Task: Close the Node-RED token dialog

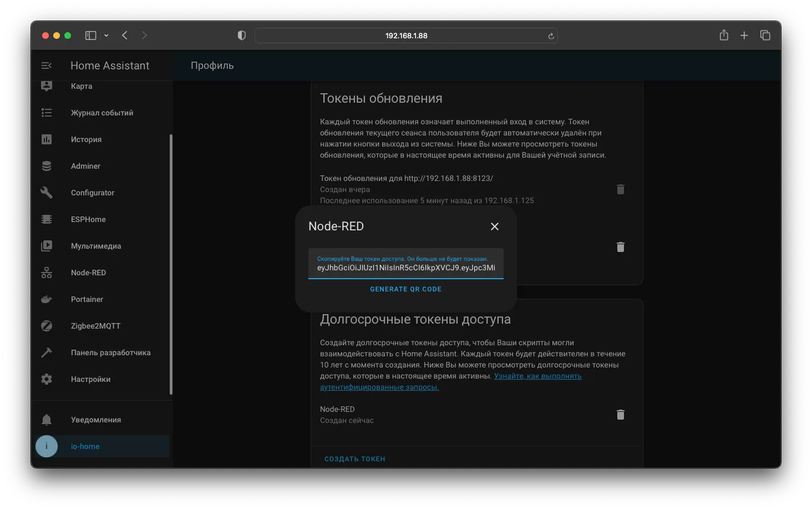Action: point(495,226)
